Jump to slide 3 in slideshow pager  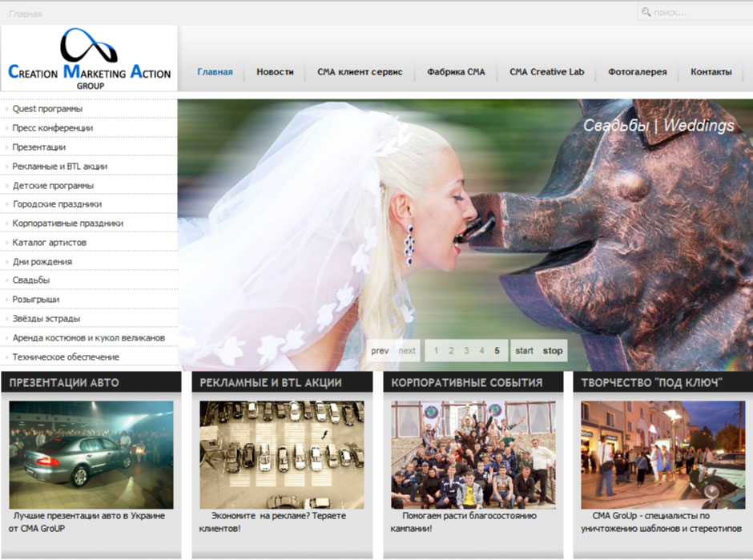[466, 351]
